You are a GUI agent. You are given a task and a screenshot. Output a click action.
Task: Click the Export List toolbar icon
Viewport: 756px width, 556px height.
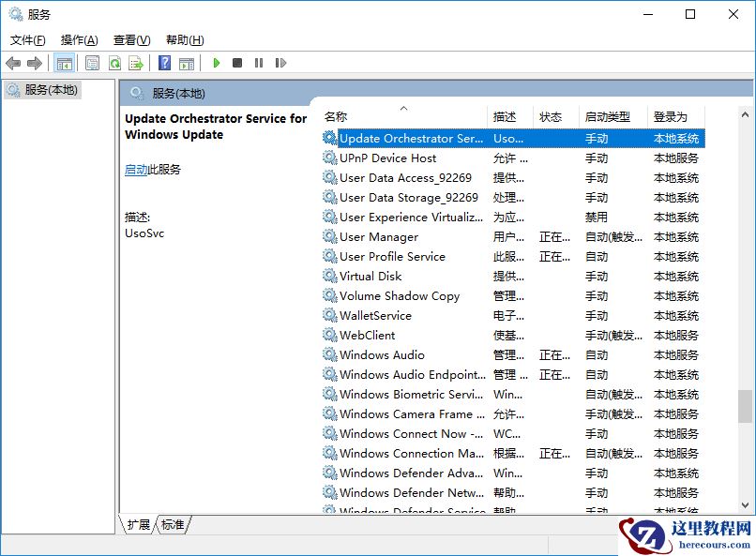coord(135,63)
